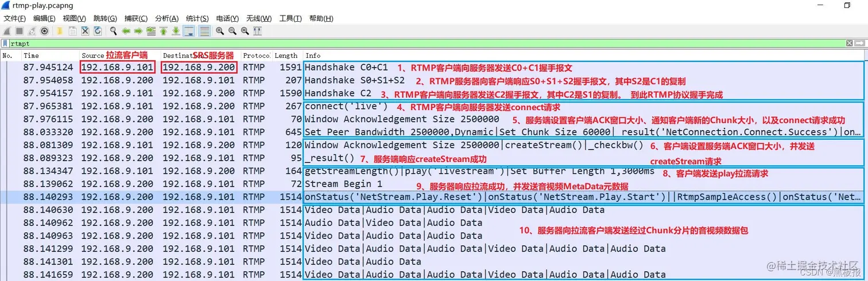Open the capture options dialog
Screen dimensions: 868x281
pos(44,31)
